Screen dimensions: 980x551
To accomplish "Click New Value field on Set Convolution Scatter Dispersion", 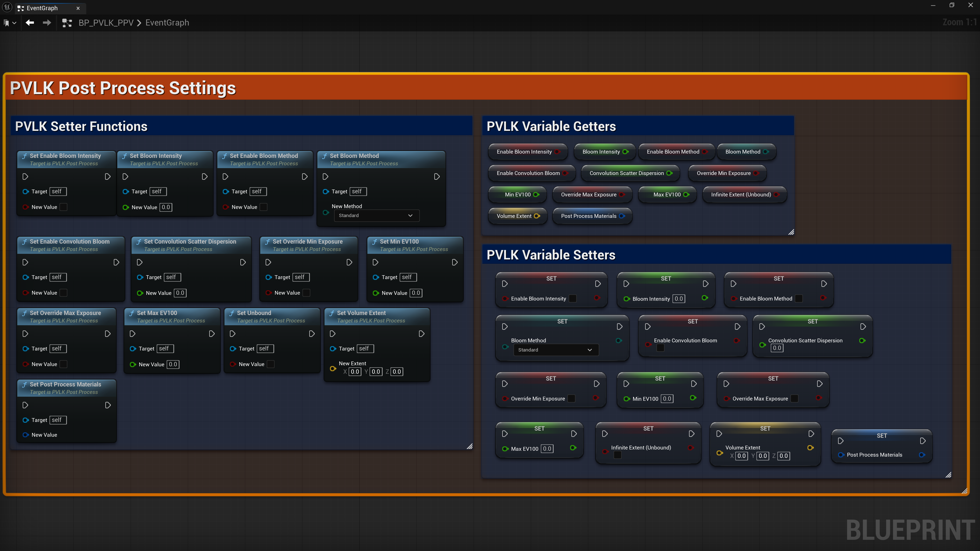I will tap(180, 293).
